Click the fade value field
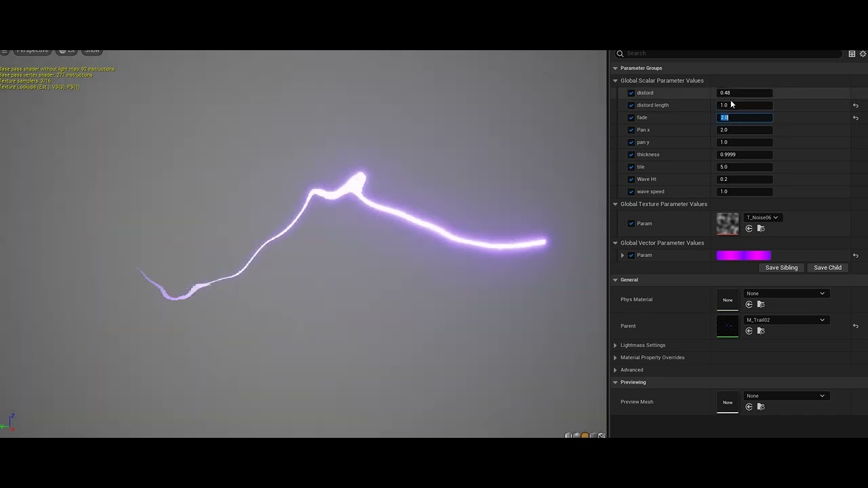The height and width of the screenshot is (488, 868). [x=745, y=117]
